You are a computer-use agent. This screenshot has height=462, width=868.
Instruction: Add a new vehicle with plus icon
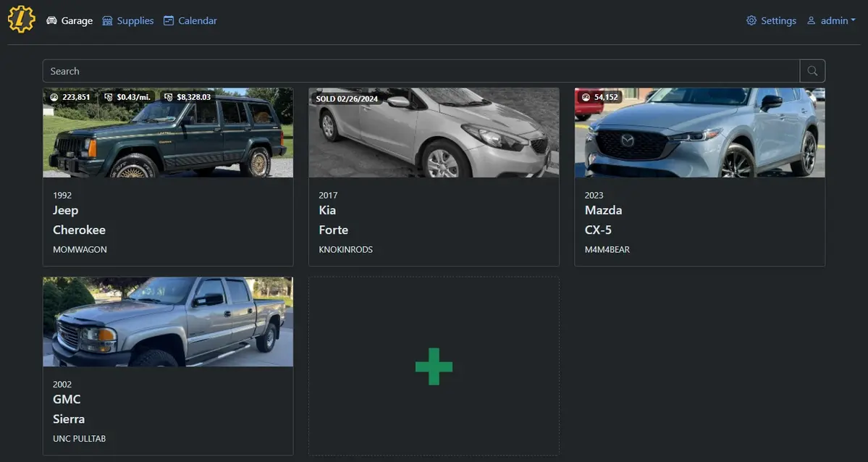pos(434,366)
